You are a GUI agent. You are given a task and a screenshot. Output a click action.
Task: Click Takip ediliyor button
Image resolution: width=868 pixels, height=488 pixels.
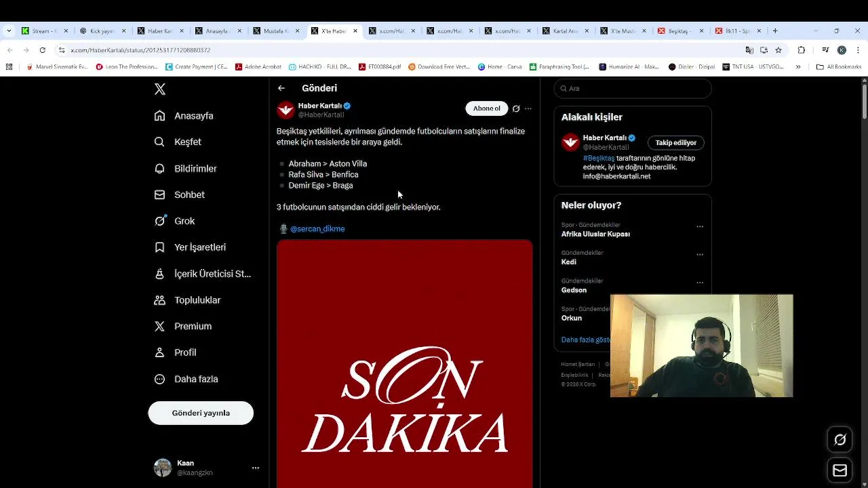click(x=675, y=143)
